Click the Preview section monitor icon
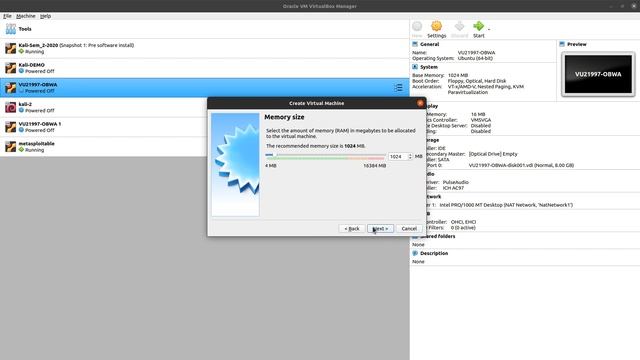Image resolution: width=640 pixels, height=360 pixels. point(562,44)
